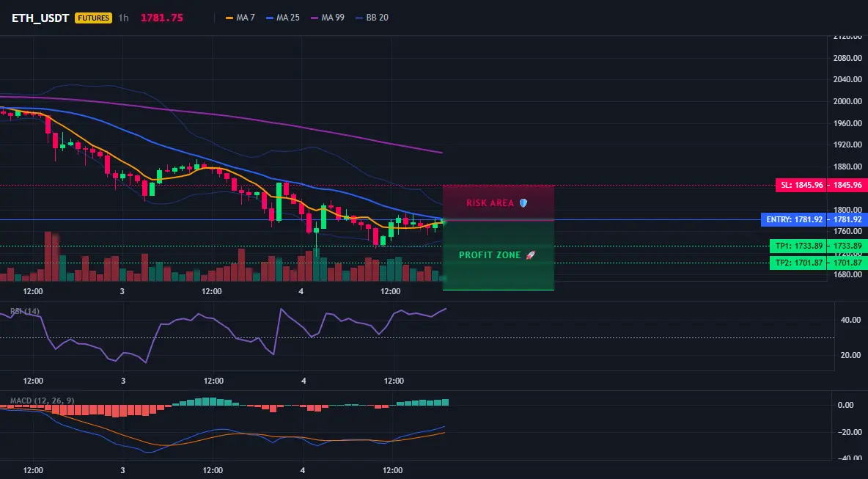Image resolution: width=868 pixels, height=479 pixels.
Task: Open the RSI (14) indicator label
Action: [25, 311]
